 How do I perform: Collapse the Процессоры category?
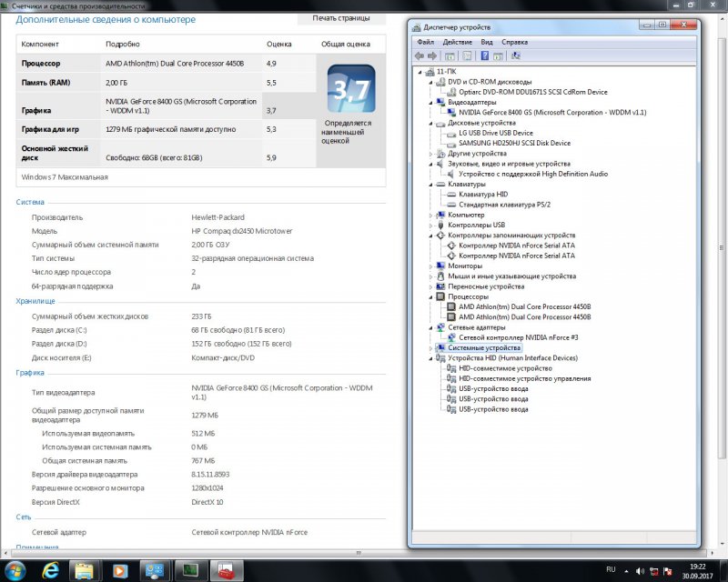point(432,296)
